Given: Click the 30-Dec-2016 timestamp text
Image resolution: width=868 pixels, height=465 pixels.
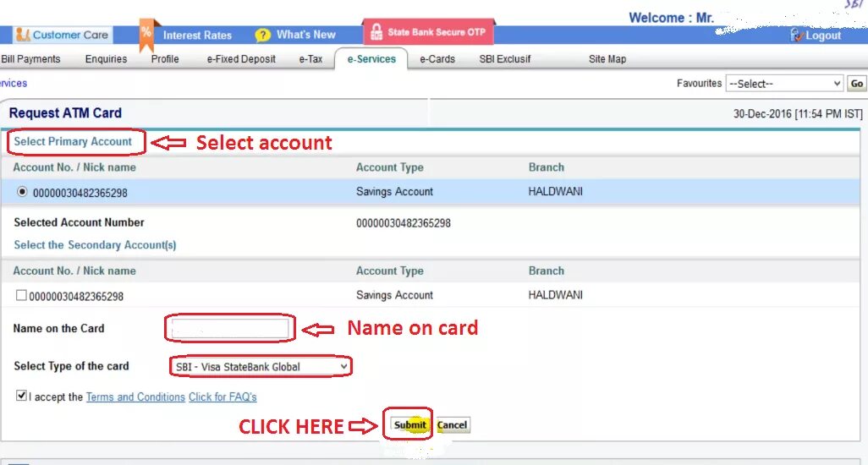Looking at the screenshot, I should 798,114.
